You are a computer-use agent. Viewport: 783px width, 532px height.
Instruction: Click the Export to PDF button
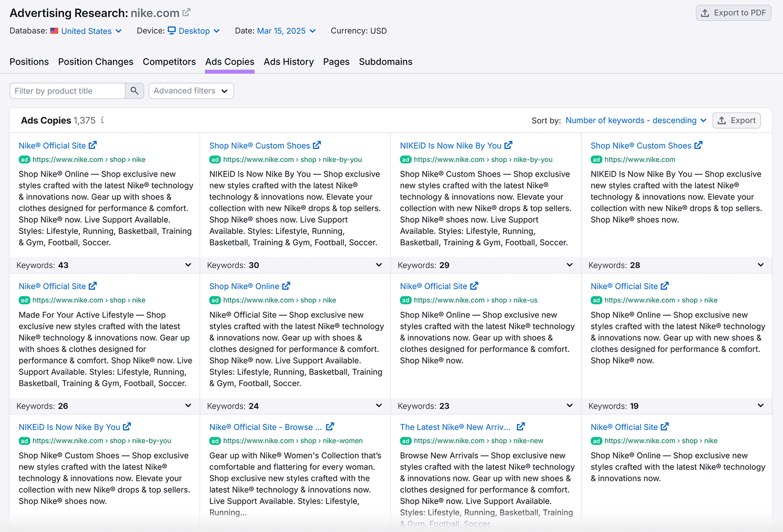click(x=733, y=13)
